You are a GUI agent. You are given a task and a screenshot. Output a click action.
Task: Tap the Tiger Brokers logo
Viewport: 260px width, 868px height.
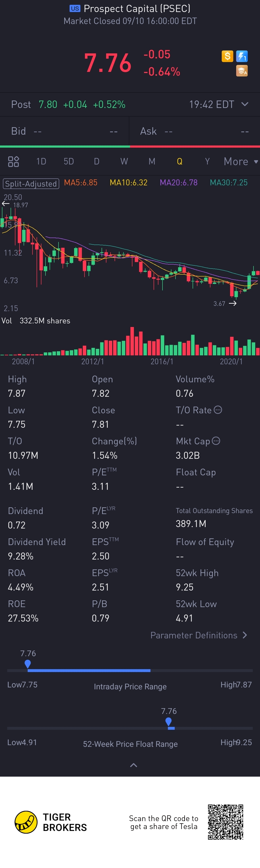coord(26,822)
